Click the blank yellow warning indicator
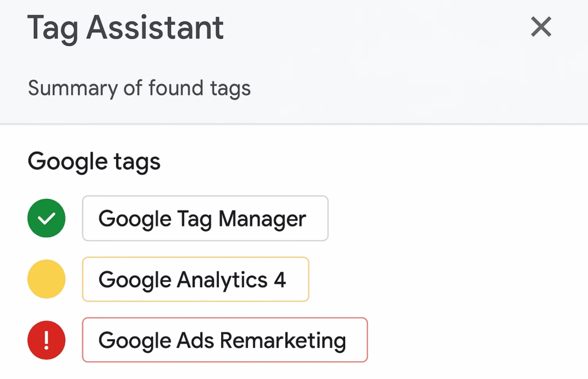This screenshot has height=379, width=588. (x=47, y=279)
